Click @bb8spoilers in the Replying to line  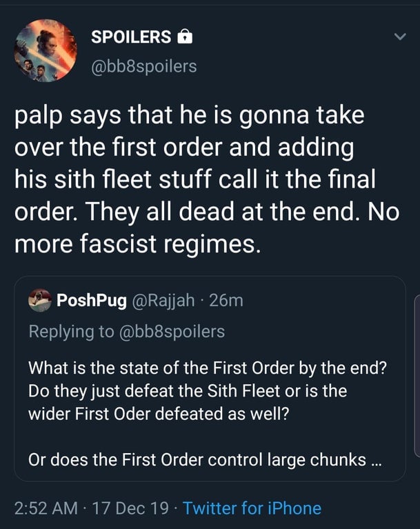click(172, 331)
